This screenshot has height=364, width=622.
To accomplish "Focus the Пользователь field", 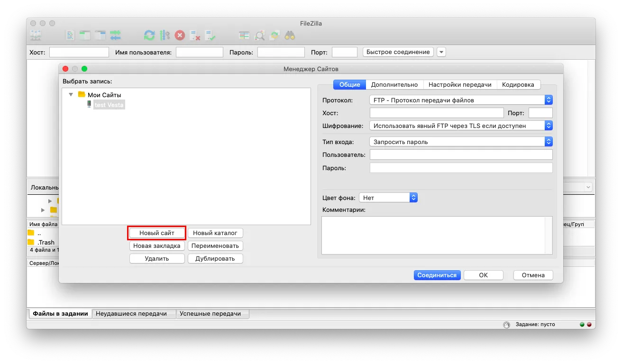I will tap(461, 155).
